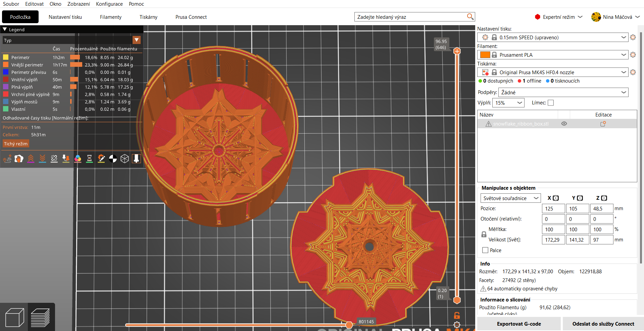644x331 pixels.
Task: Open Podpěry supports dropdown showing Žádné
Action: click(563, 92)
